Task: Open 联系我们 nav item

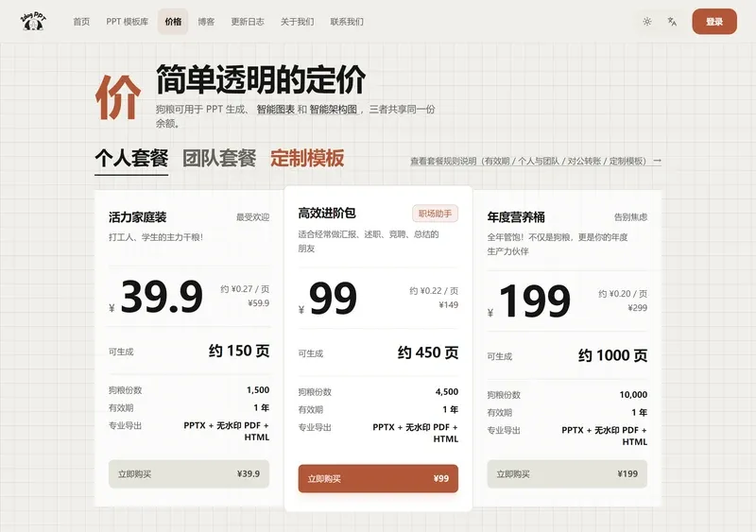Action: tap(347, 22)
